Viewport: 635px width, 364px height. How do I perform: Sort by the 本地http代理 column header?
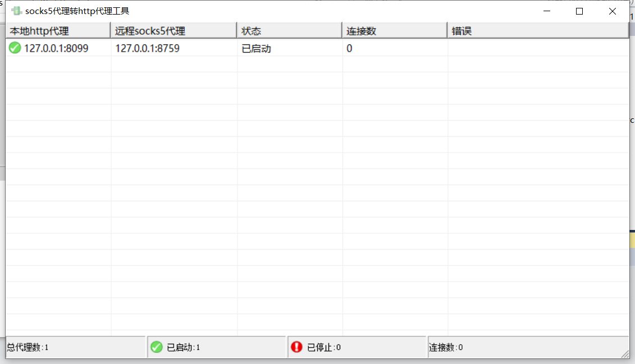(57, 31)
